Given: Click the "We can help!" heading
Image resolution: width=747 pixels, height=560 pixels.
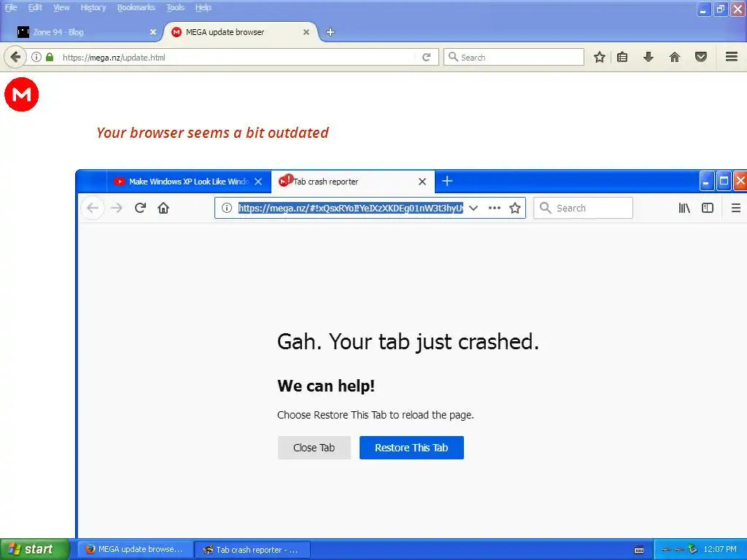Looking at the screenshot, I should pos(326,386).
